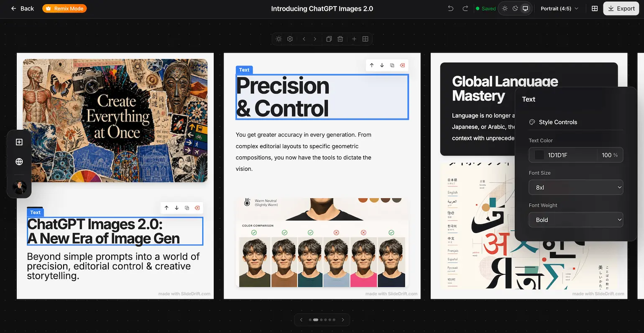644x333 pixels.
Task: Click the Text tag above ChatGPT Images title
Action: [x=36, y=212]
